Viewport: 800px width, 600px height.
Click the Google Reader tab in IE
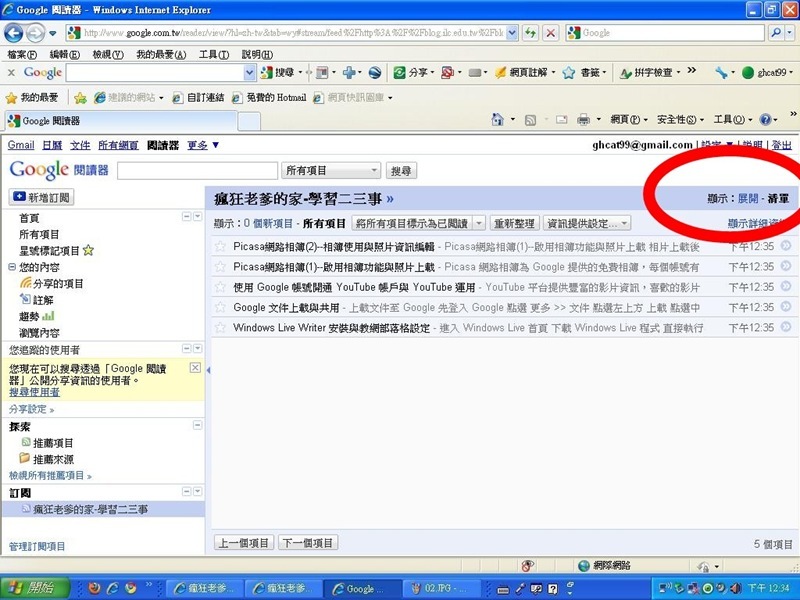(x=121, y=121)
